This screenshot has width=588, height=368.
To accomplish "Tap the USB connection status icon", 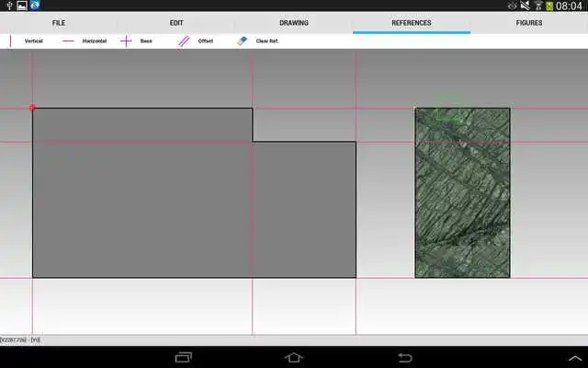I will point(9,6).
